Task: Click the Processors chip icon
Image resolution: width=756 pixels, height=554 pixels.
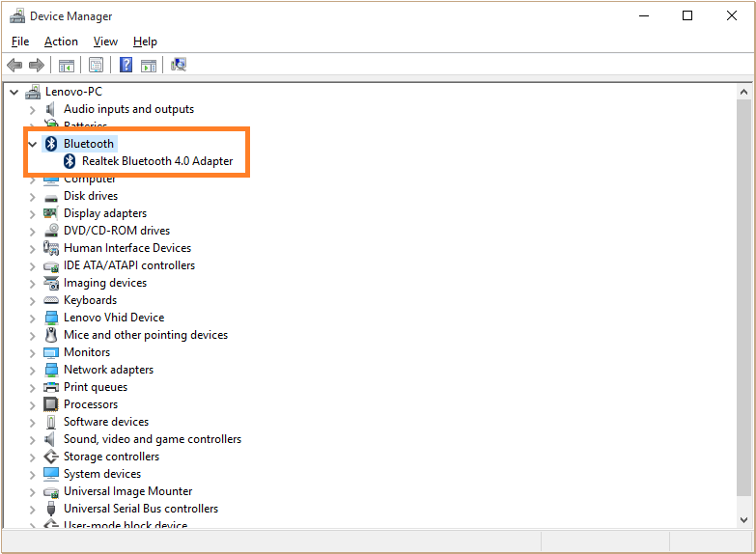Action: point(50,404)
